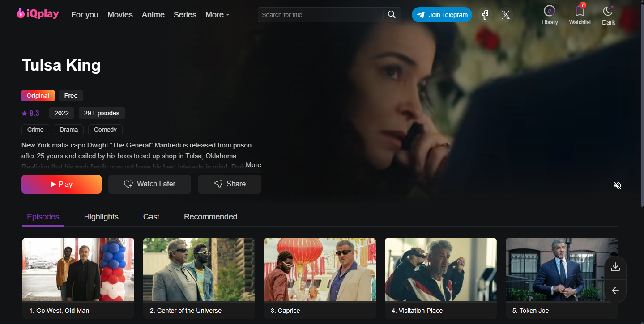Open the Anime section
Screen dimensions: 644x324
click(x=153, y=15)
